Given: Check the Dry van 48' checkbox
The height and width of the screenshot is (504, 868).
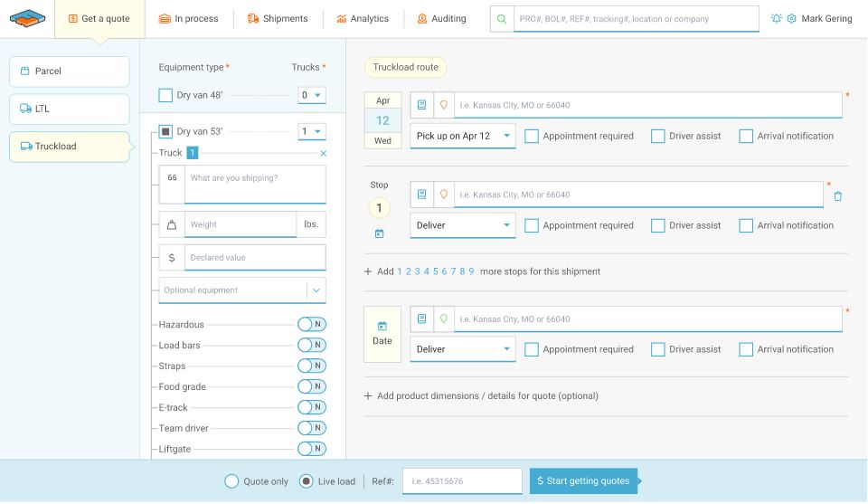Looking at the screenshot, I should pos(165,95).
